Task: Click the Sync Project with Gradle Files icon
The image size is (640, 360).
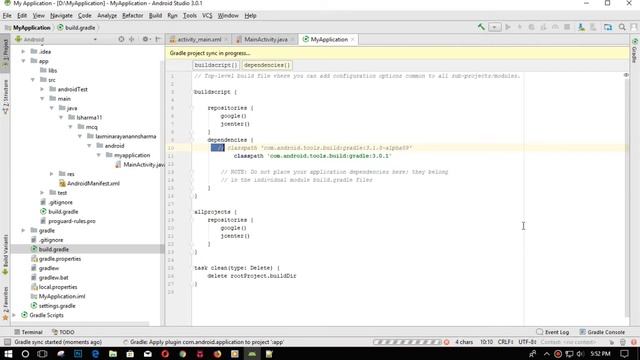Action: 581,27
